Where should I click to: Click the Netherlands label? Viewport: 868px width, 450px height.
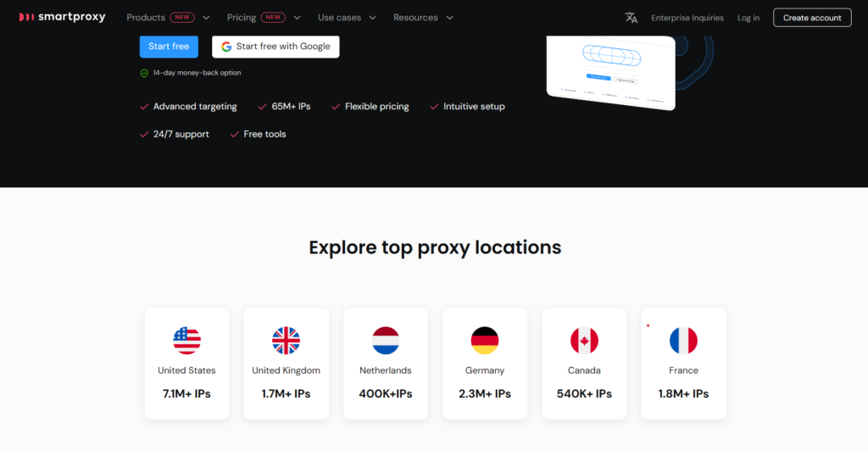point(386,370)
